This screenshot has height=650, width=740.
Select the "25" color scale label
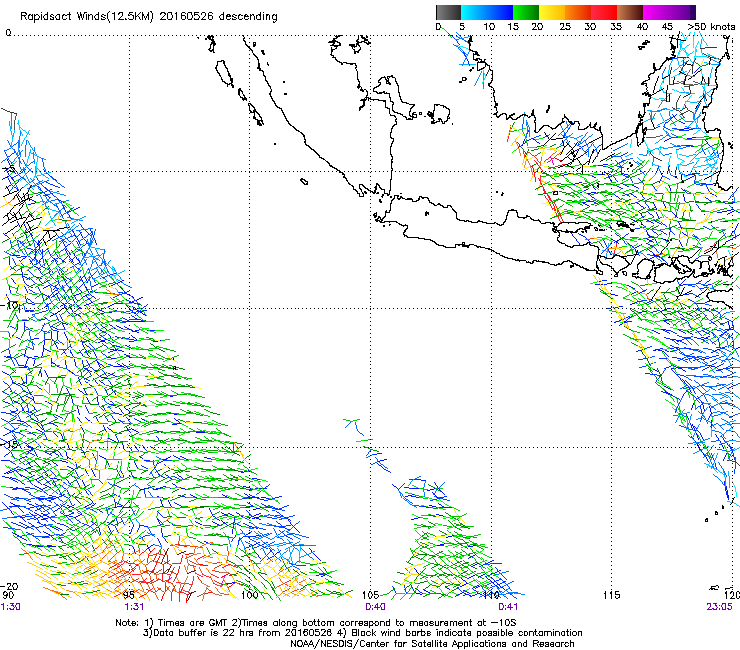[565, 27]
